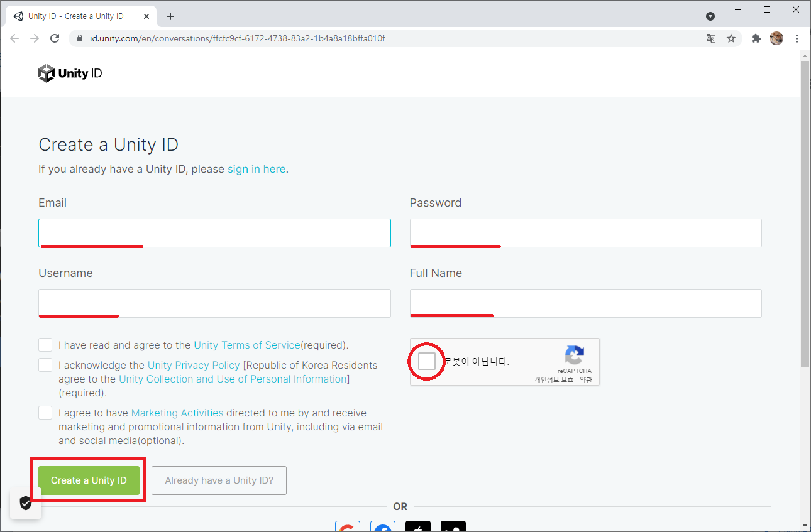Image resolution: width=811 pixels, height=532 pixels.
Task: Click the Email field label
Action: 52,203
